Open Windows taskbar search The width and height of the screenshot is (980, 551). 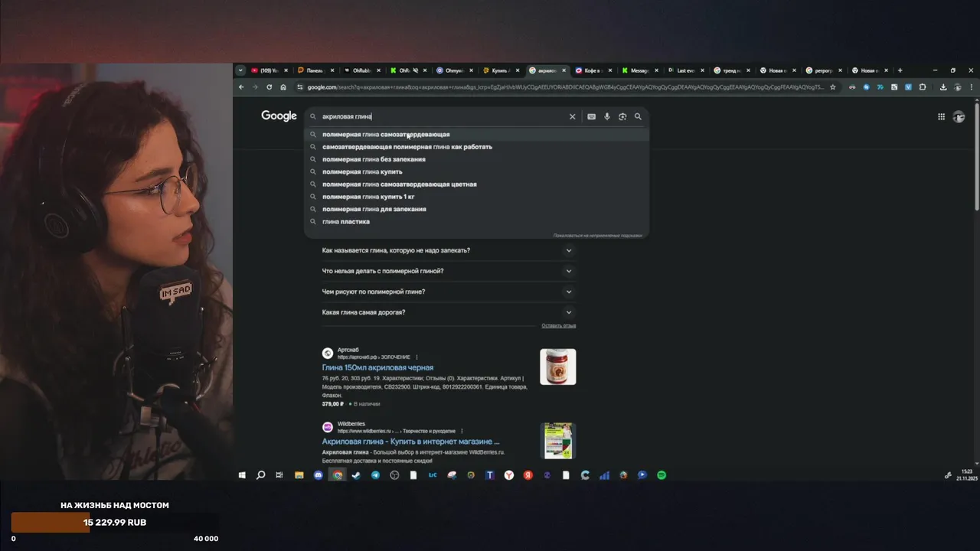click(x=260, y=475)
